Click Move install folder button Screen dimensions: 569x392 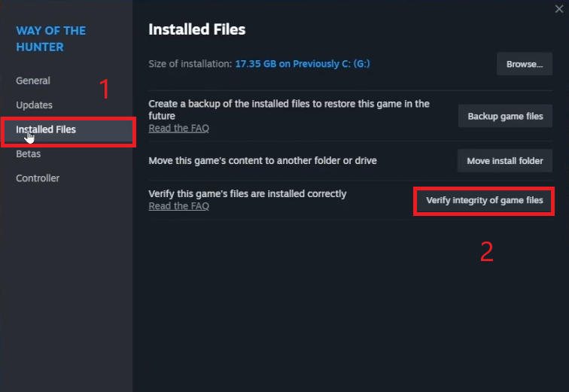[505, 161]
